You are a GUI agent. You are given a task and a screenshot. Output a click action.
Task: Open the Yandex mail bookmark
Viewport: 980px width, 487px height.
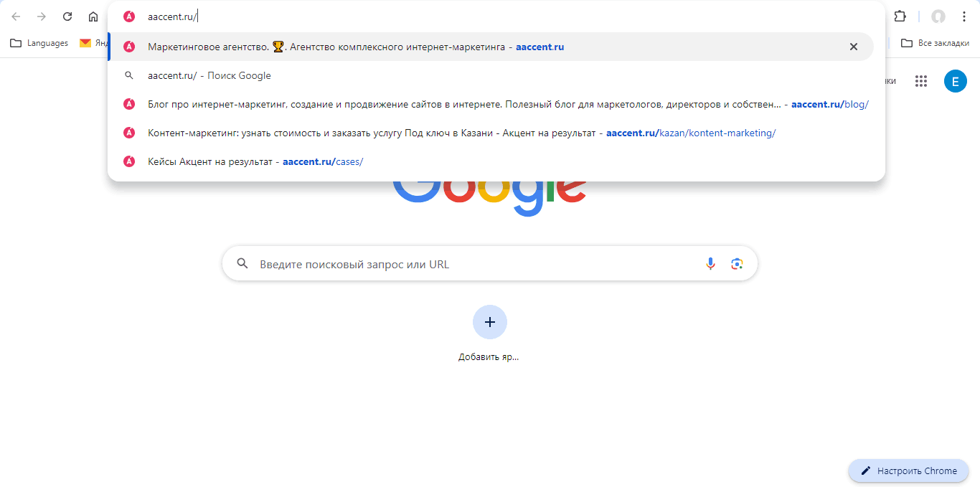pyautogui.click(x=93, y=43)
